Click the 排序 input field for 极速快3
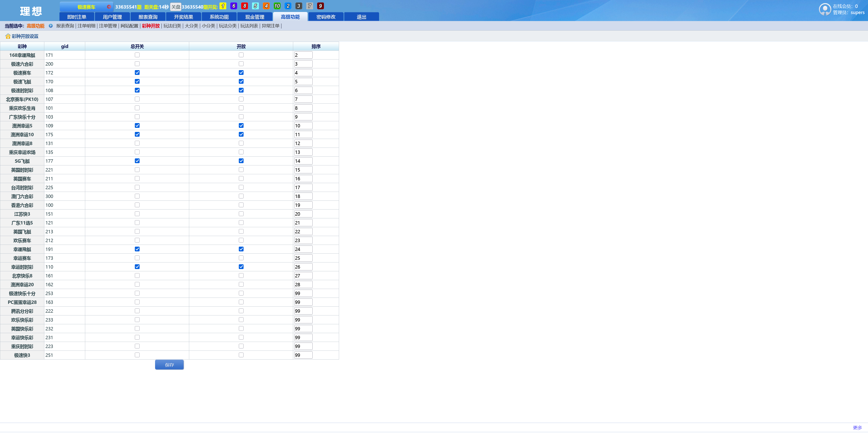 (x=303, y=355)
